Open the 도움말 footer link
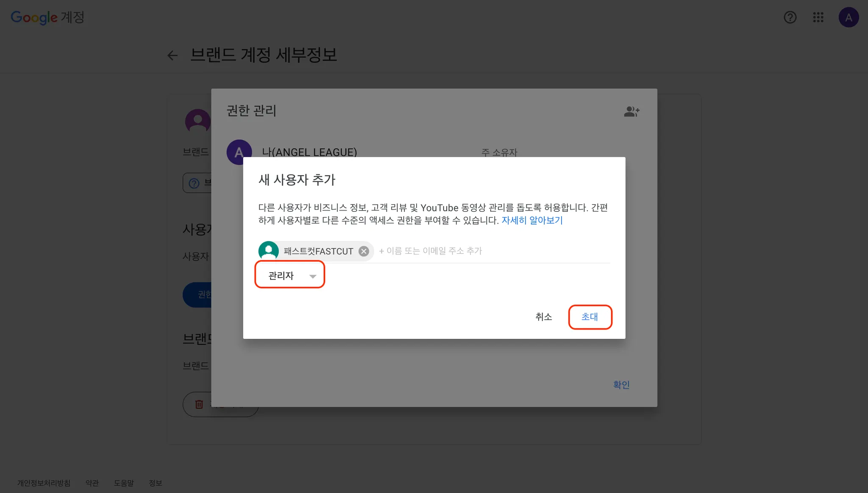Screen dimensions: 868x493 124,483
